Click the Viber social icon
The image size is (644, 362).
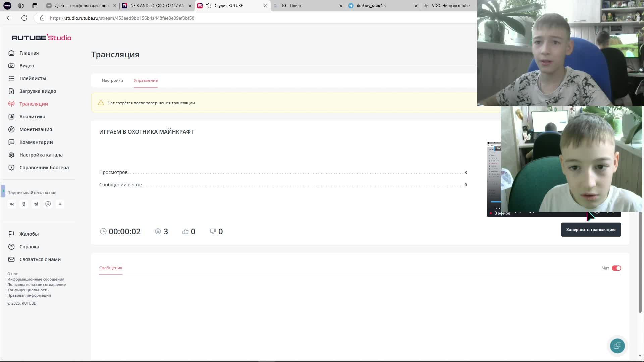point(48,204)
